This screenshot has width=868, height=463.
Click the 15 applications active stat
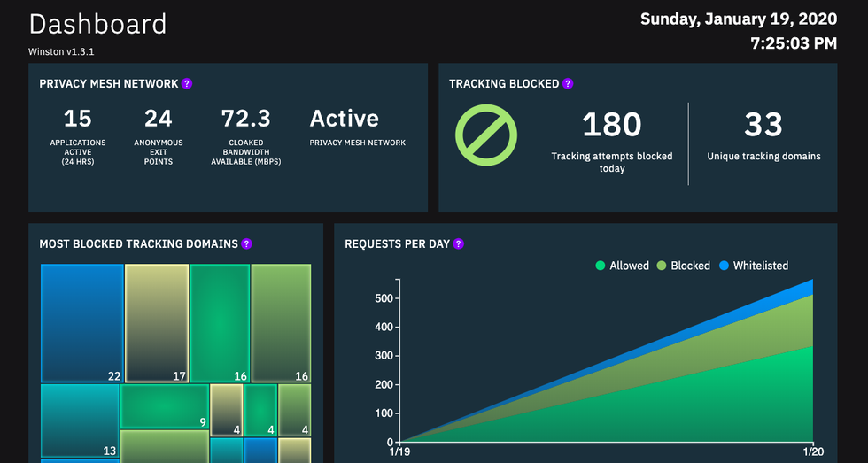pyautogui.click(x=78, y=119)
